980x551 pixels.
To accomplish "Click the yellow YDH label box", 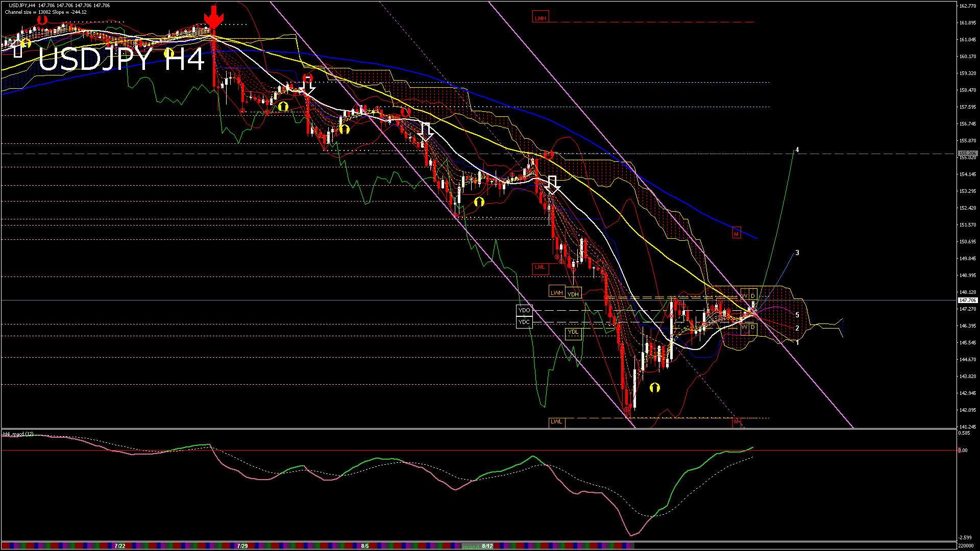I will pyautogui.click(x=573, y=294).
